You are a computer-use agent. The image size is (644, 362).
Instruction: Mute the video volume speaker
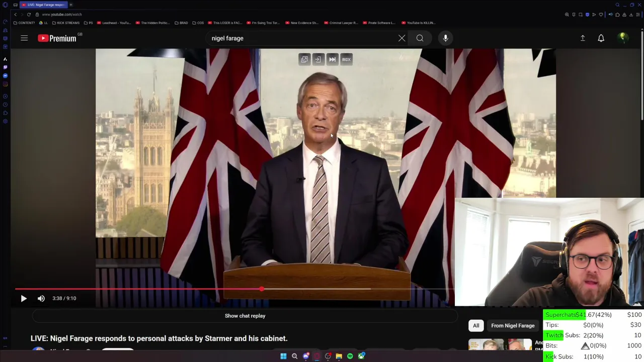pyautogui.click(x=41, y=299)
